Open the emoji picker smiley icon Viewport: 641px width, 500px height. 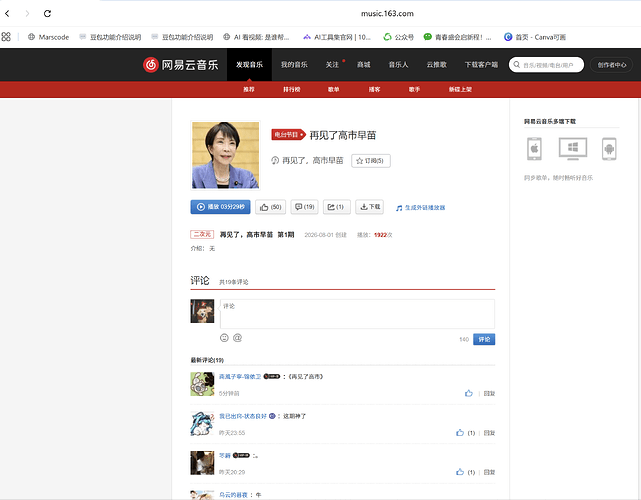point(224,338)
